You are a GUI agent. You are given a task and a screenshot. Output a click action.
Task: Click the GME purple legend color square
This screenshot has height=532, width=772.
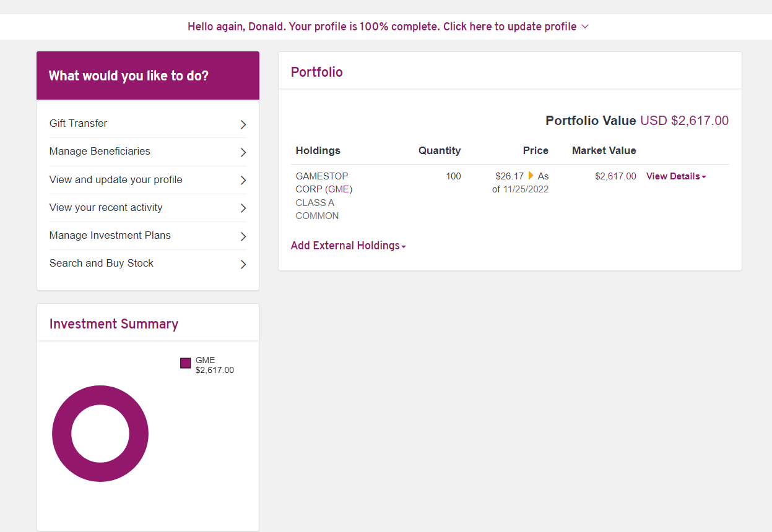pos(185,363)
